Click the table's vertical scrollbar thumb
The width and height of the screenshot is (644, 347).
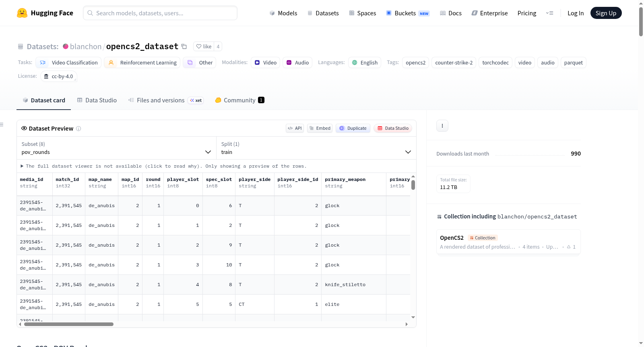(413, 185)
